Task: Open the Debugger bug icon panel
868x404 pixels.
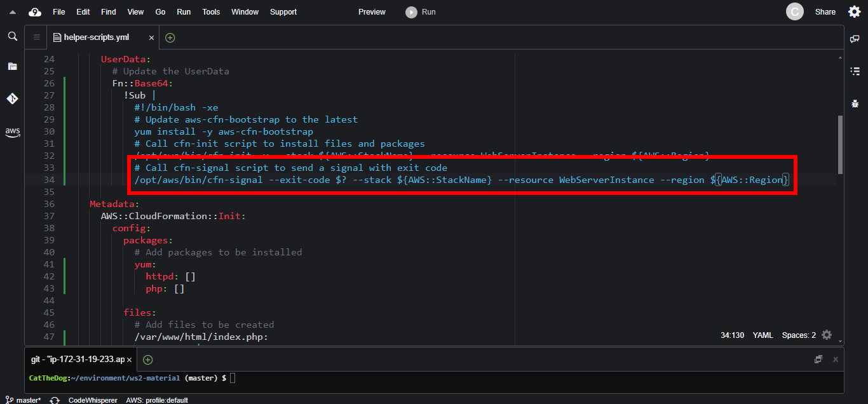Action: tap(855, 103)
